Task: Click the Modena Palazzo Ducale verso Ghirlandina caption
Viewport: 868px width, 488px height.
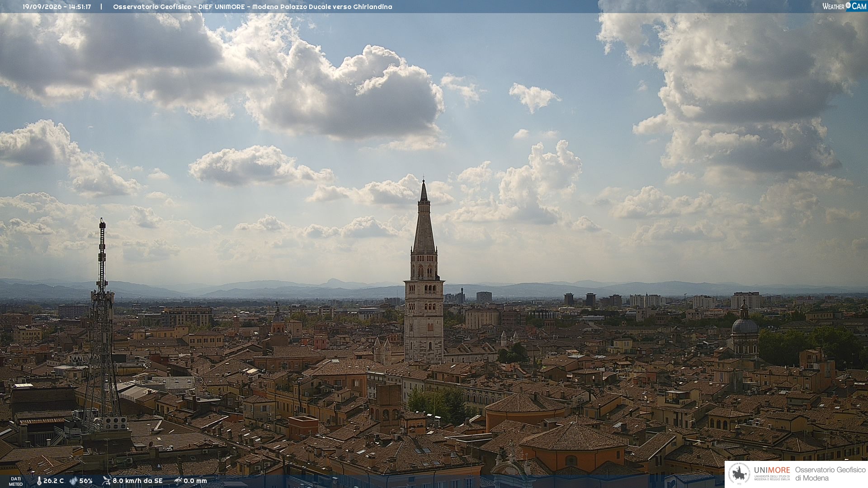Action: [x=322, y=7]
